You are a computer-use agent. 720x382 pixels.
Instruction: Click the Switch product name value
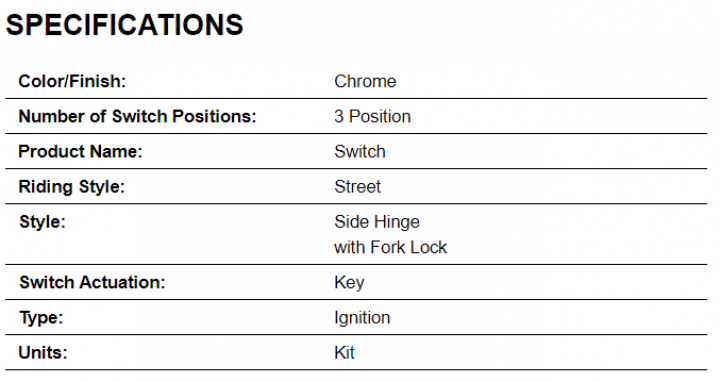[x=360, y=152]
